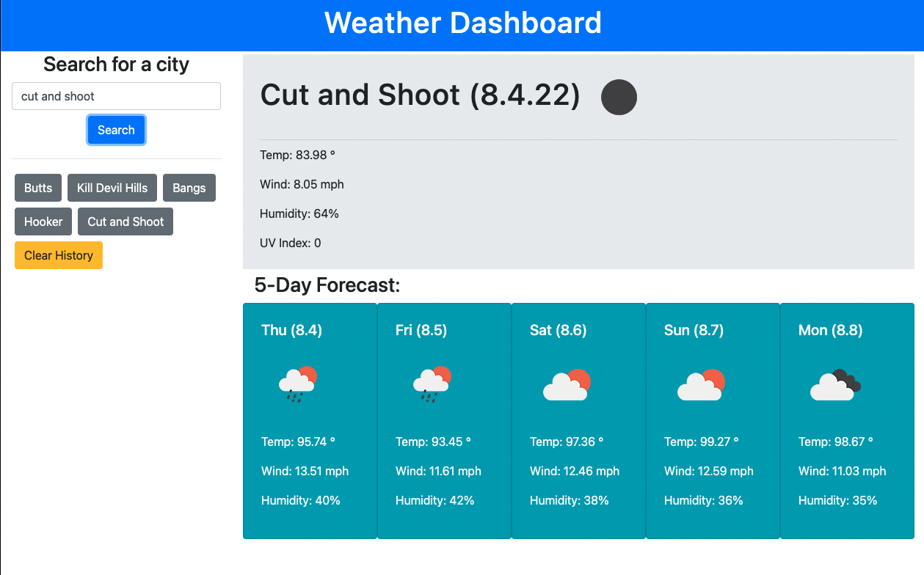Click the Search button

click(x=116, y=130)
